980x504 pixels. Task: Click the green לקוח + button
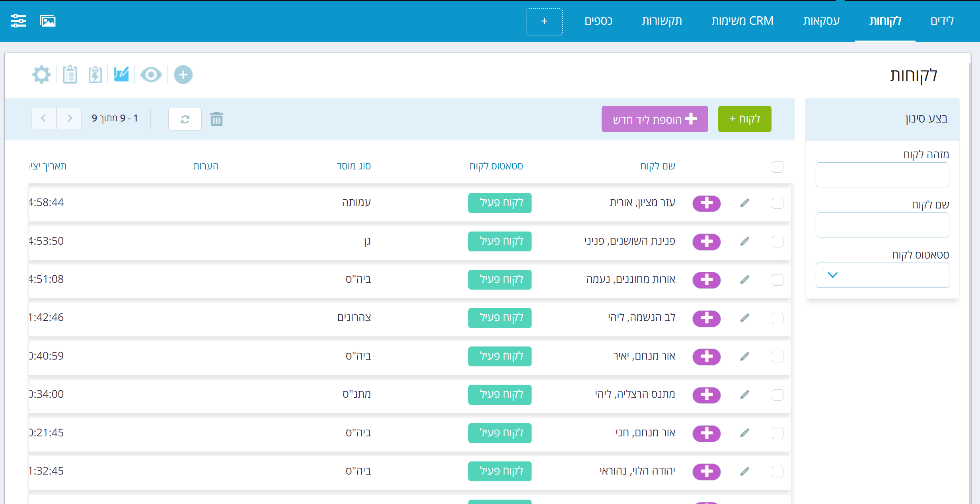pyautogui.click(x=744, y=119)
